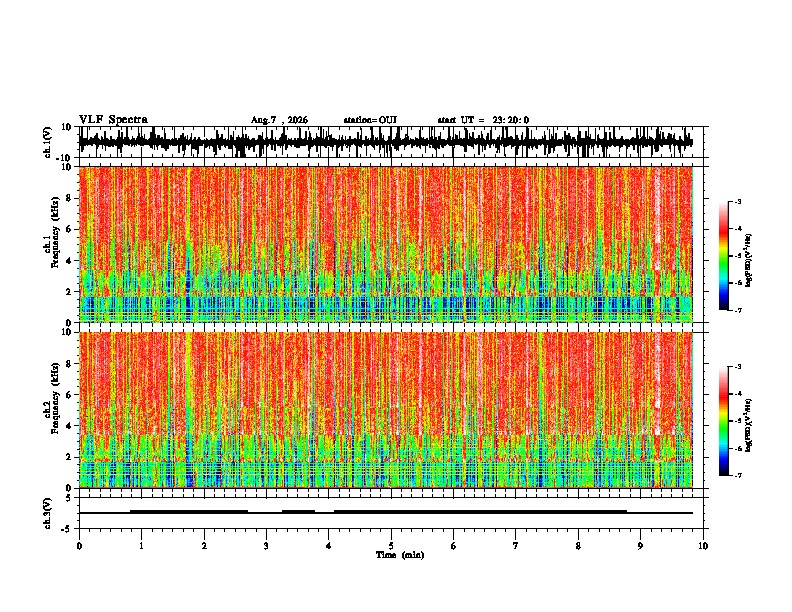
Task: Click the "VLF Spectra" title text
Action: [113, 120]
